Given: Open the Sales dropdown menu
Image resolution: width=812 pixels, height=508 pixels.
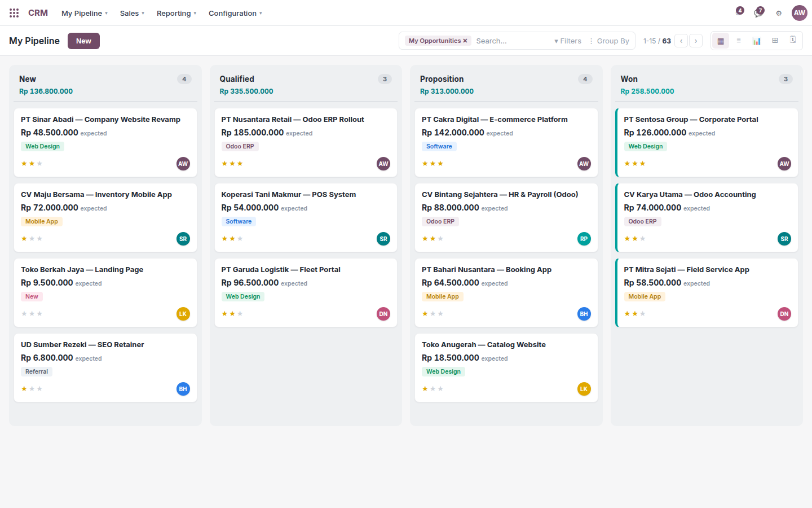Looking at the screenshot, I should (x=132, y=13).
